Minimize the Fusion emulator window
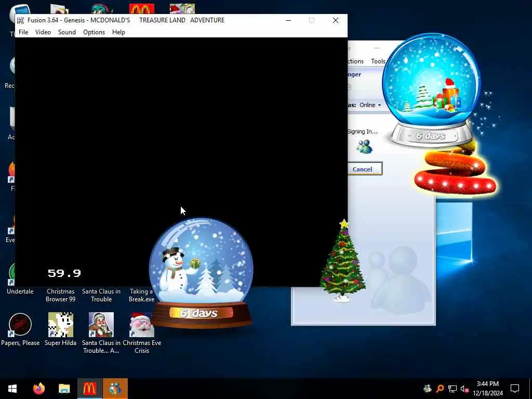The image size is (532, 399). 288,20
